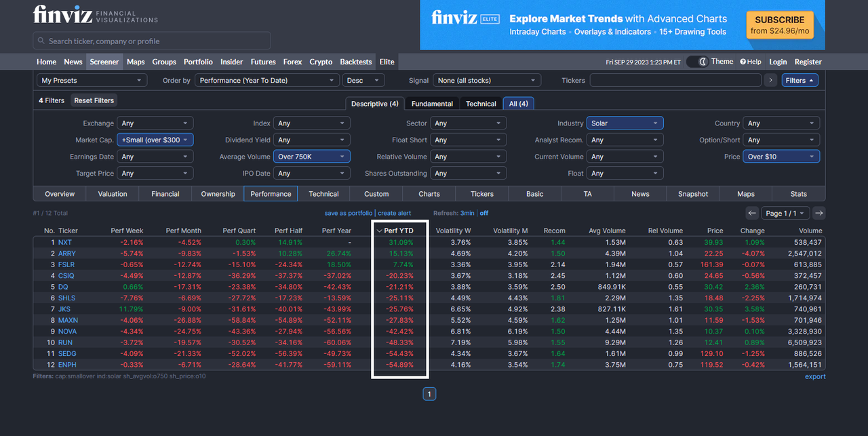Switch to the Stats view tab

click(x=799, y=194)
